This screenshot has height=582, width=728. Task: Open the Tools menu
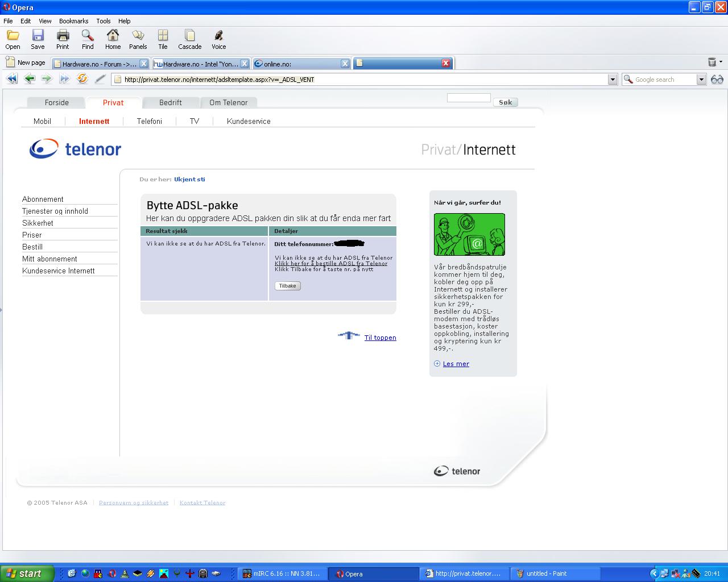104,21
